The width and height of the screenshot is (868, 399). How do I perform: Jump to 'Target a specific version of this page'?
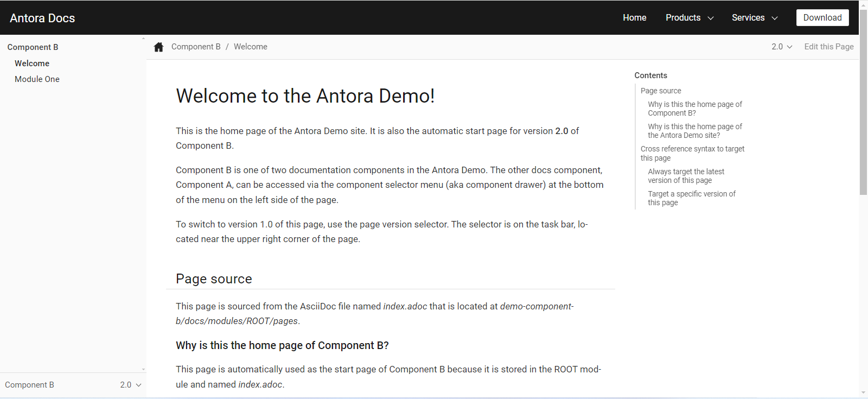pyautogui.click(x=692, y=198)
